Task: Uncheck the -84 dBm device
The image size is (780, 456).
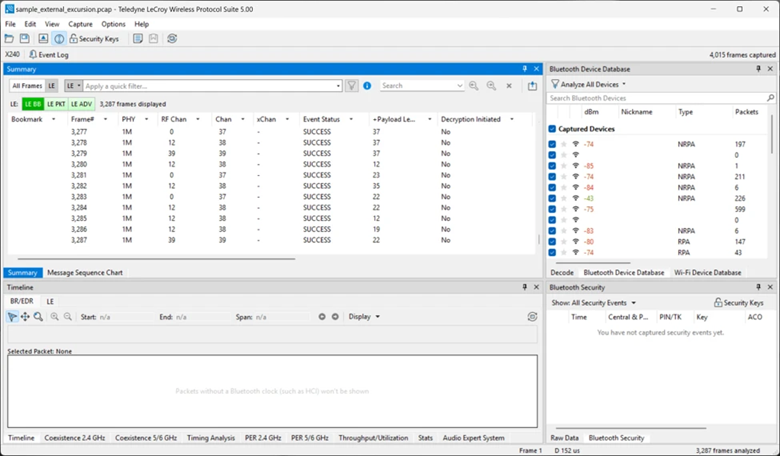Action: [x=552, y=187]
